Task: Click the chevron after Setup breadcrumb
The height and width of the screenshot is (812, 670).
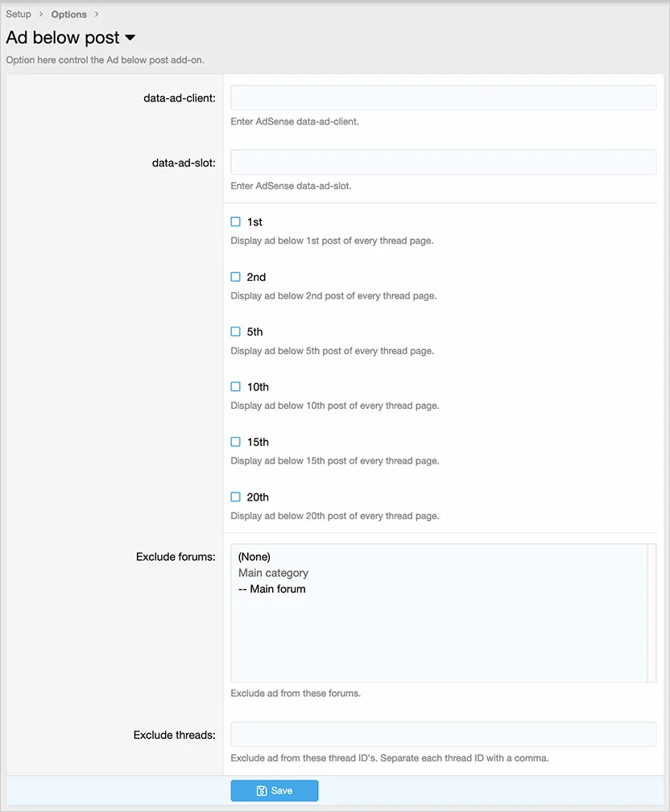Action: (41, 14)
